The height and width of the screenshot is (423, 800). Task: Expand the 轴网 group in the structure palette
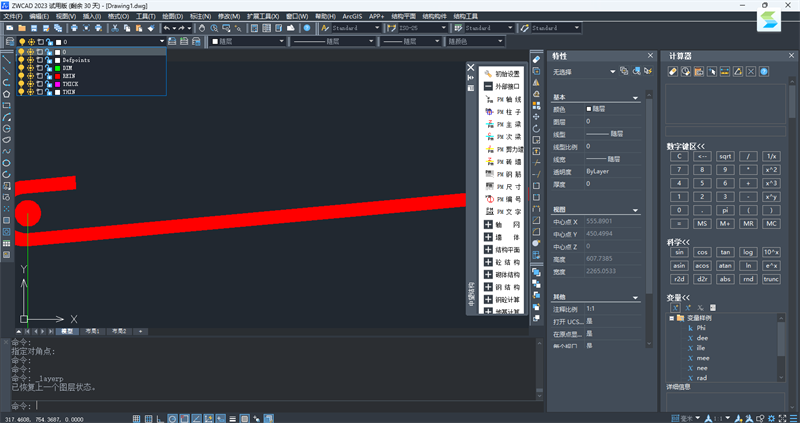488,225
